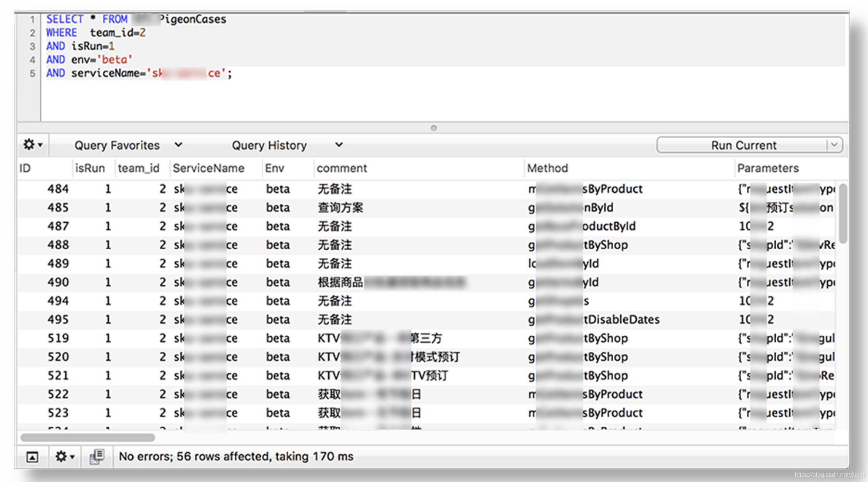
Task: Select the row with ID 490
Action: pos(426,282)
